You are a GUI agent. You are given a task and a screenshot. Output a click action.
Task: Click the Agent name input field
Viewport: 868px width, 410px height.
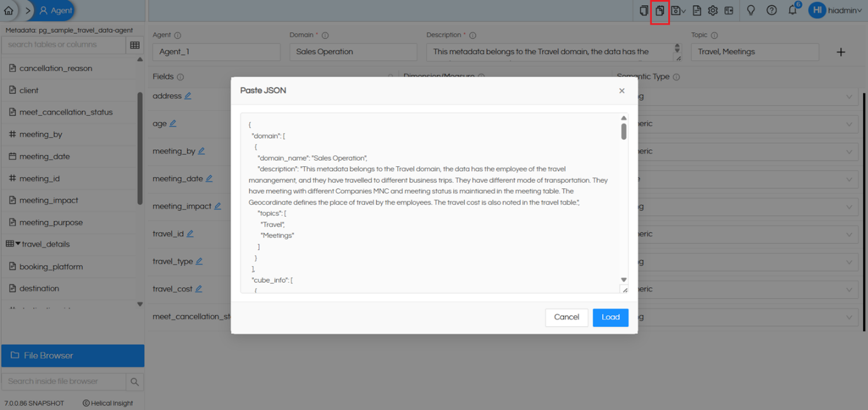tap(216, 52)
